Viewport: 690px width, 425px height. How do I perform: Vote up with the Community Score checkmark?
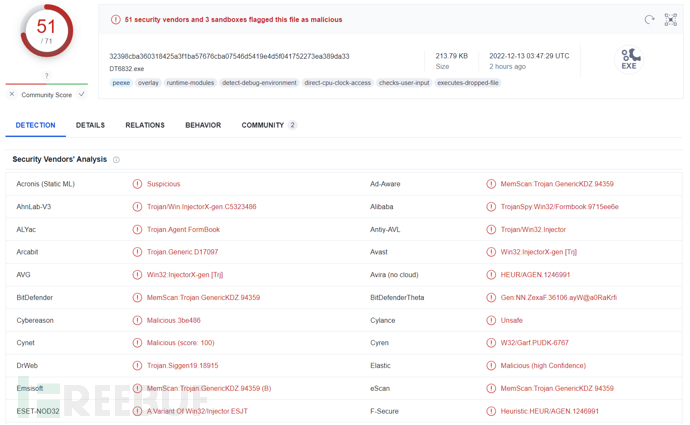coord(81,94)
